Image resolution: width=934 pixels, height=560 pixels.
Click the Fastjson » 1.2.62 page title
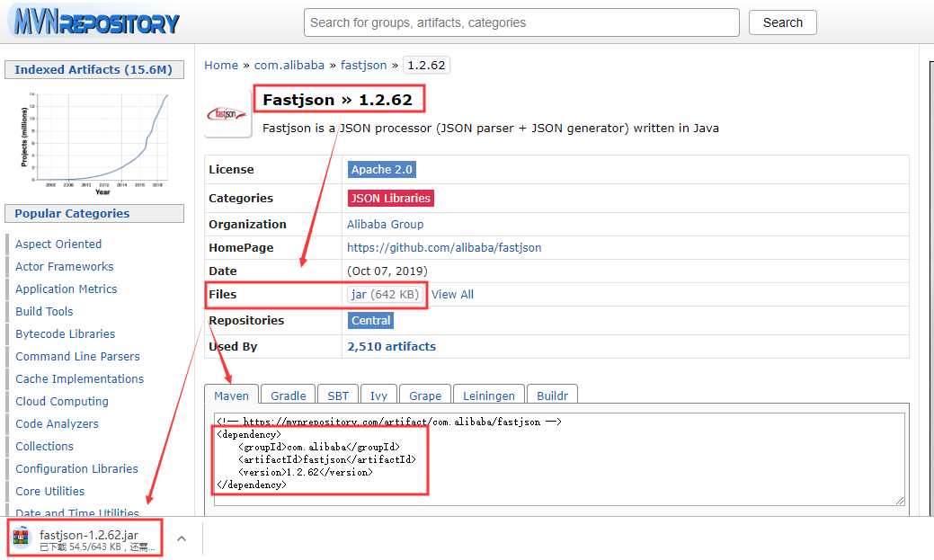(337, 100)
